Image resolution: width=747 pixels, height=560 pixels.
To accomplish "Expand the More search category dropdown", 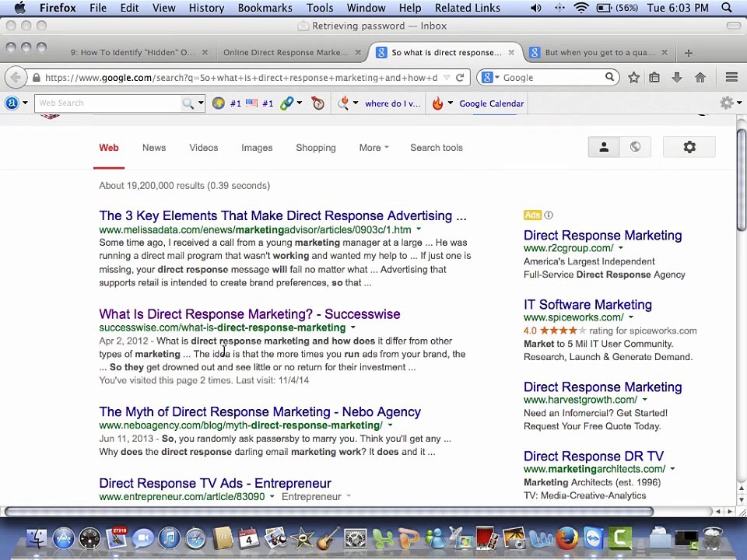I will tap(373, 148).
